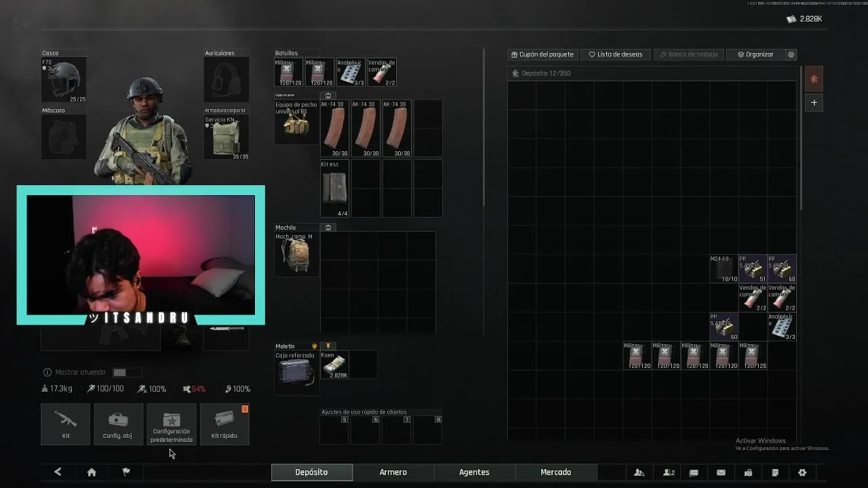Click the equipment panel scrollbar
Image resolution: width=868 pixels, height=488 pixels.
(x=484, y=127)
